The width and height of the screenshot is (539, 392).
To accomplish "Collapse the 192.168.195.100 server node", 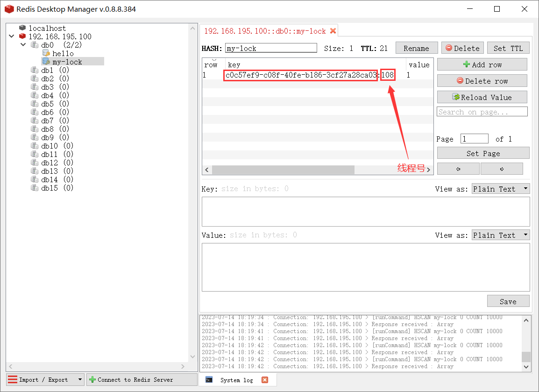I will 11,36.
